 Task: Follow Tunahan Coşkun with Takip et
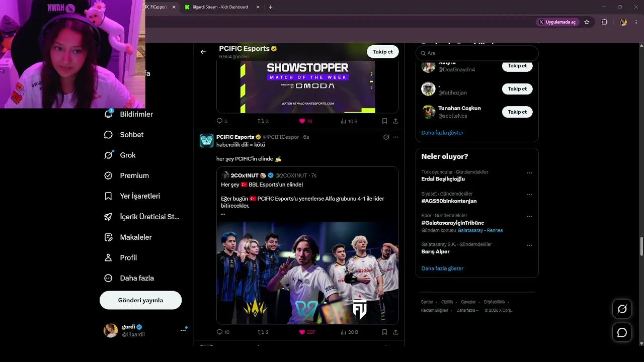(x=517, y=112)
